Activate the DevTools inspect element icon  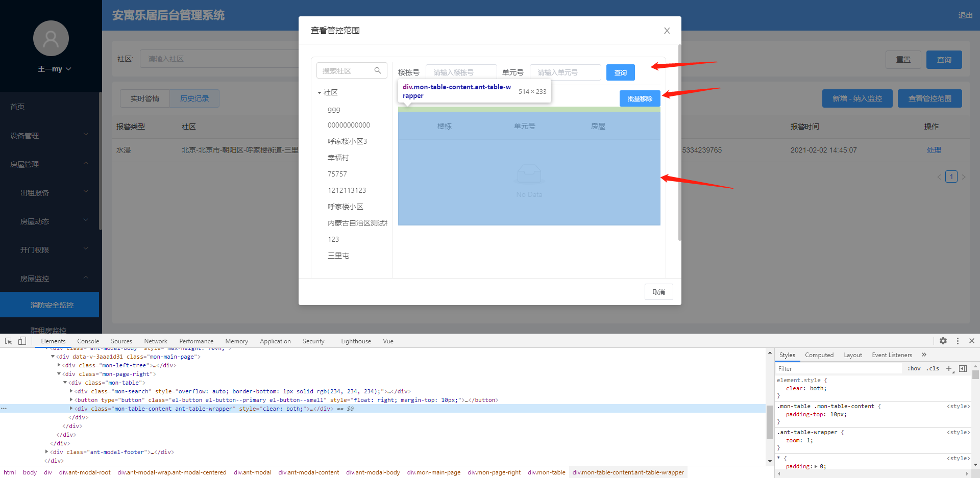pos(9,341)
